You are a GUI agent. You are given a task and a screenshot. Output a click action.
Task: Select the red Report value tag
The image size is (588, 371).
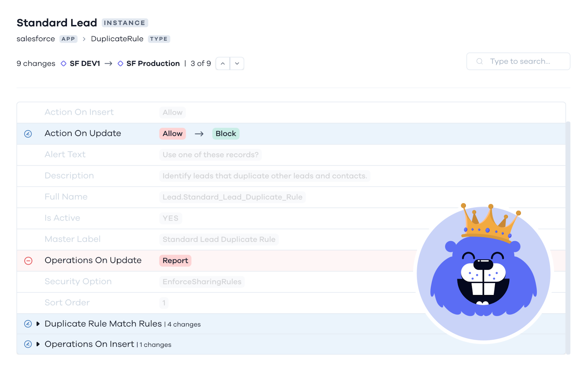click(175, 261)
